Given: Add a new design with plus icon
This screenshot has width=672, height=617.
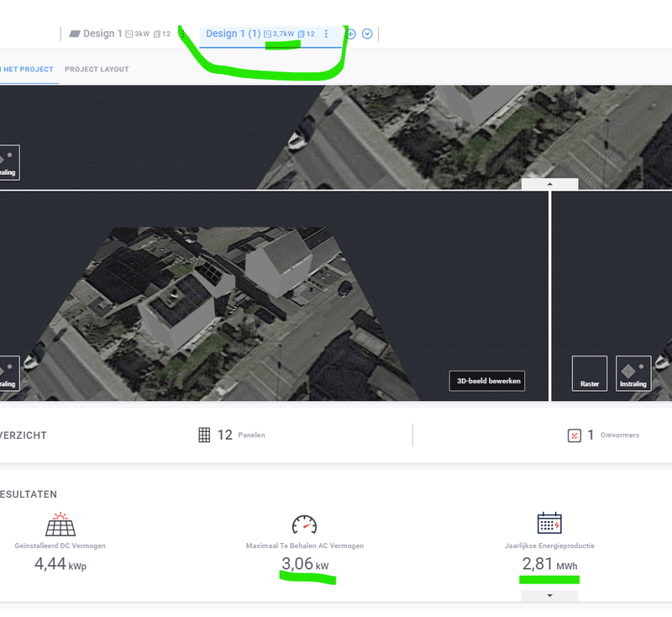Looking at the screenshot, I should [x=350, y=34].
